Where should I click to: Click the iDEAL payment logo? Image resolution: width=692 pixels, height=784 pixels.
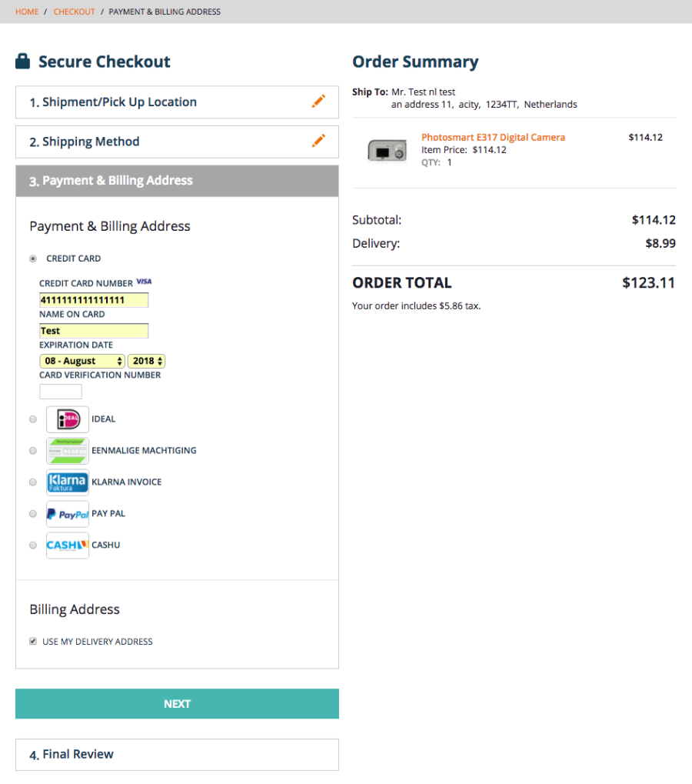68,419
